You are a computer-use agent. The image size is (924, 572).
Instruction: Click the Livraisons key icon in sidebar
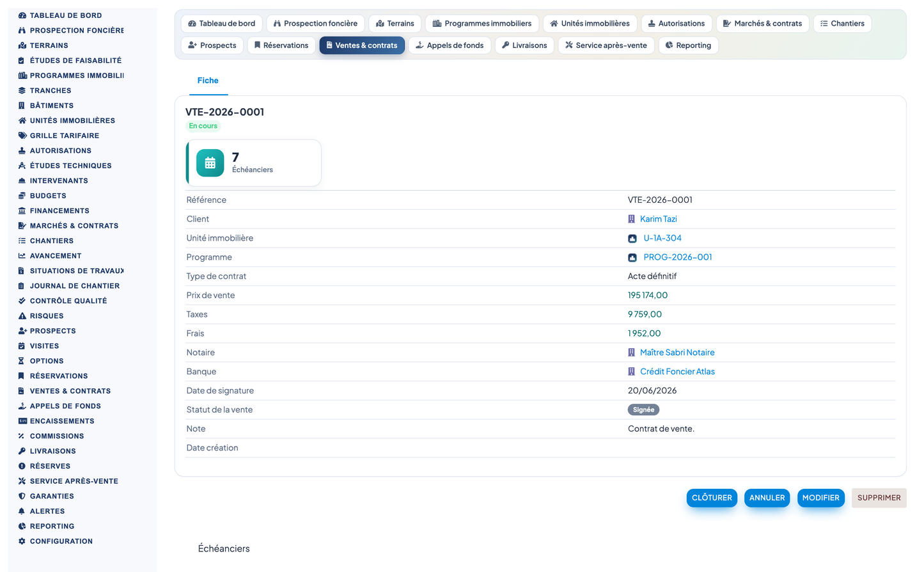(x=22, y=451)
